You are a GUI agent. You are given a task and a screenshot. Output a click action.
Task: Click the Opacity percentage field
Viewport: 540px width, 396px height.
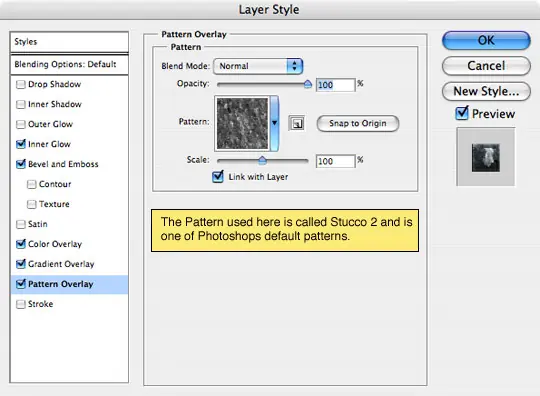335,85
